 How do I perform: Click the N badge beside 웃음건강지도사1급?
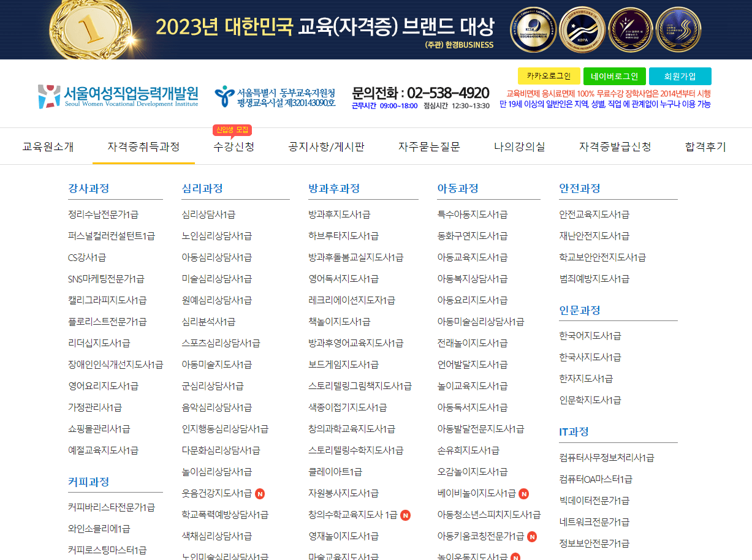(260, 493)
